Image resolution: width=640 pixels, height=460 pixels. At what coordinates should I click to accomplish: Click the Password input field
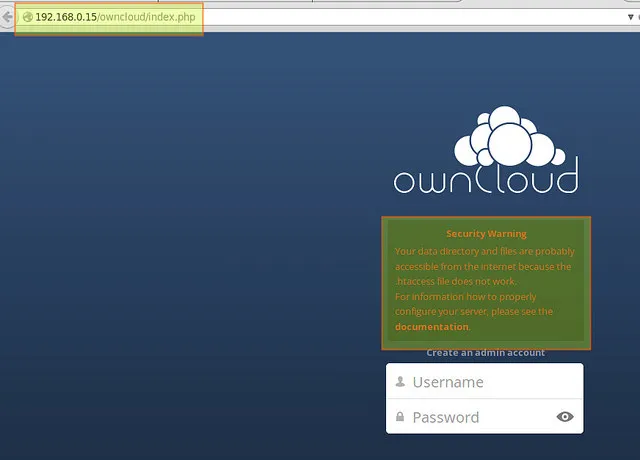click(484, 417)
